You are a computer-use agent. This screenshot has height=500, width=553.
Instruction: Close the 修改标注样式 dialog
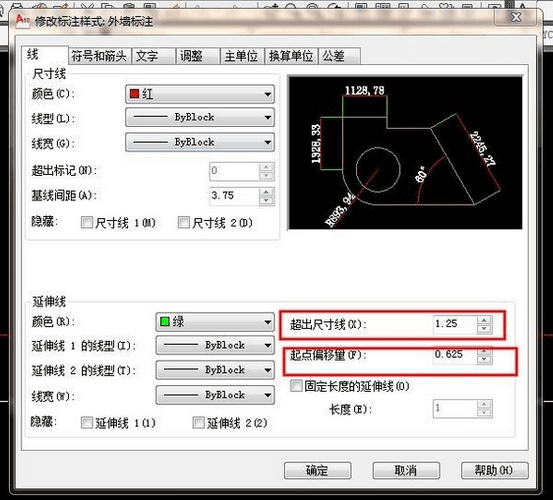pos(516,17)
